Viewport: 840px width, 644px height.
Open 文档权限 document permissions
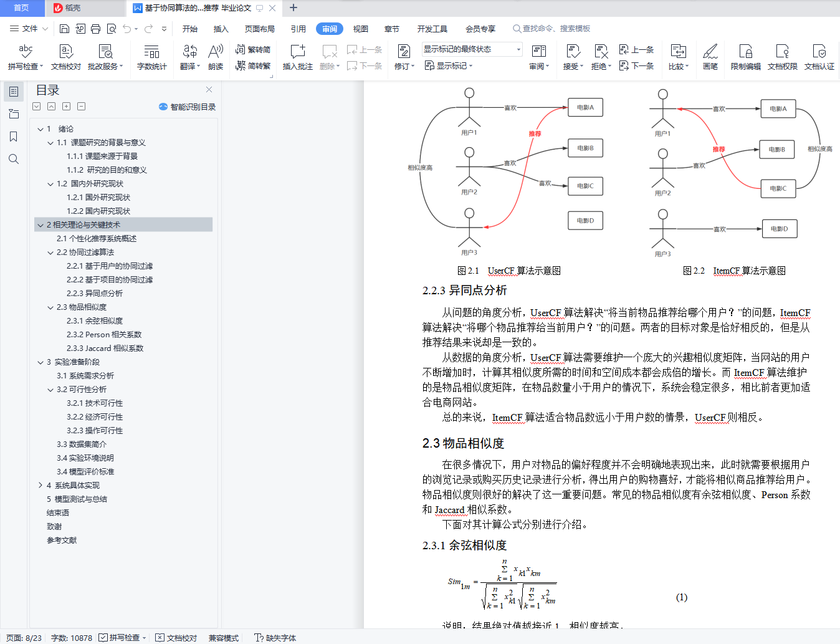point(783,57)
